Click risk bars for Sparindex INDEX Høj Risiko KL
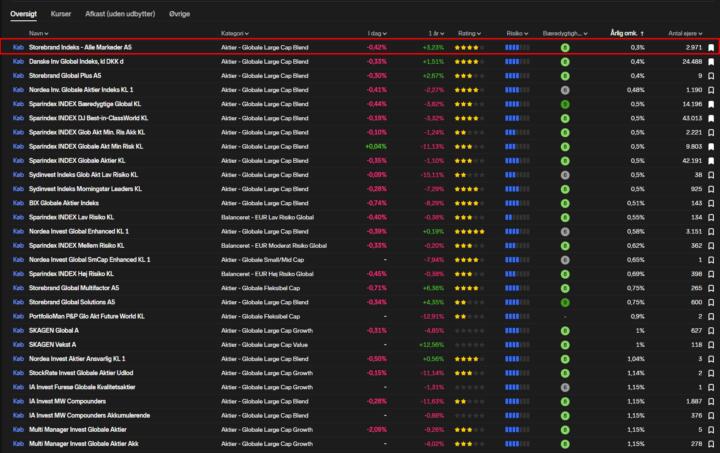 [x=517, y=274]
